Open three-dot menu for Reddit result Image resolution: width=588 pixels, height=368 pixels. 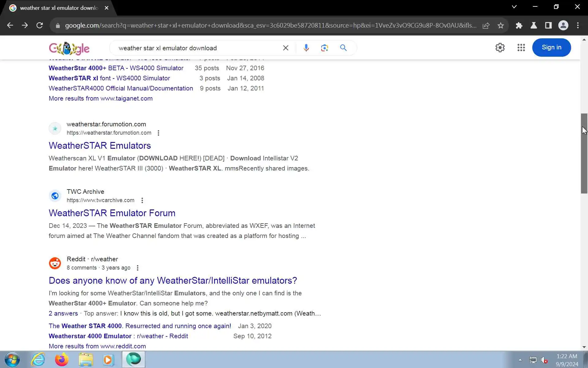138,268
